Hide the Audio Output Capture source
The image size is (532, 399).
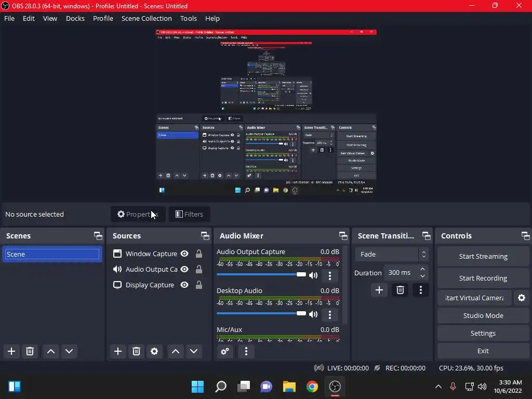[x=184, y=269]
